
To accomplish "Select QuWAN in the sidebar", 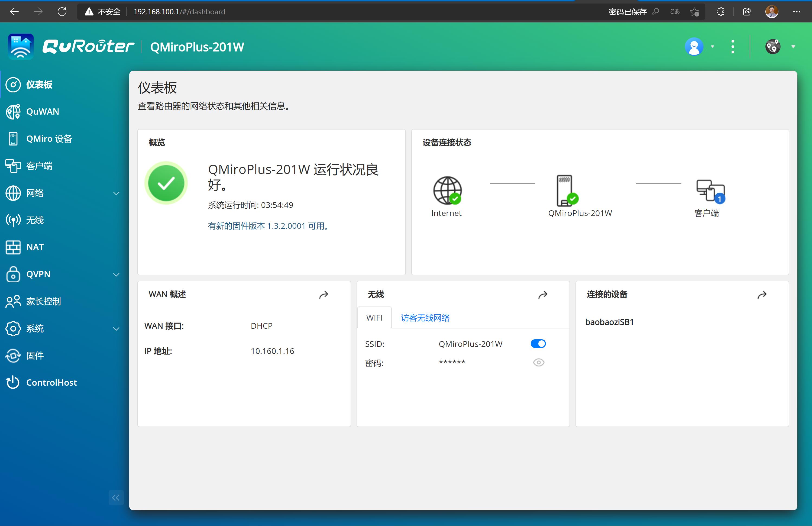I will click(43, 112).
